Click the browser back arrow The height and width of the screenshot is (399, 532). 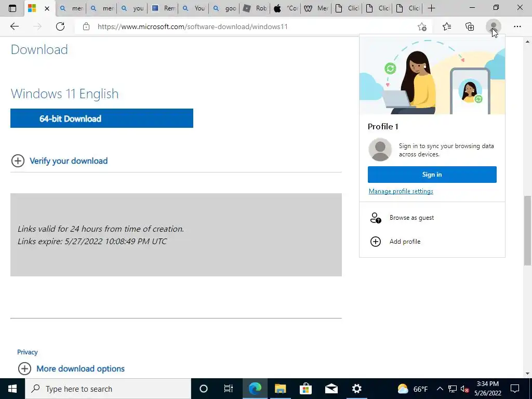point(14,26)
